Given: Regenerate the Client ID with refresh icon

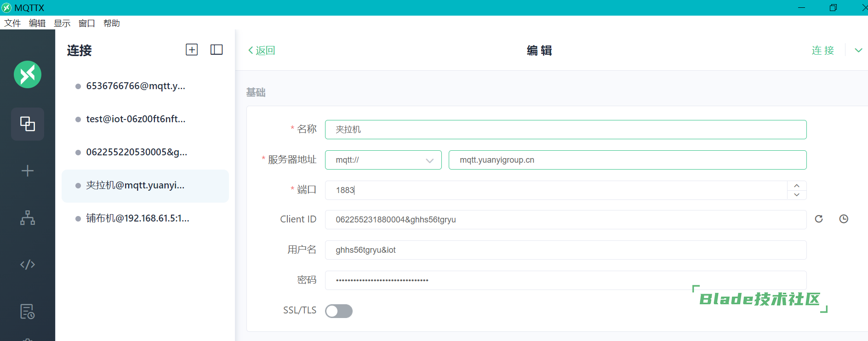Looking at the screenshot, I should (819, 219).
